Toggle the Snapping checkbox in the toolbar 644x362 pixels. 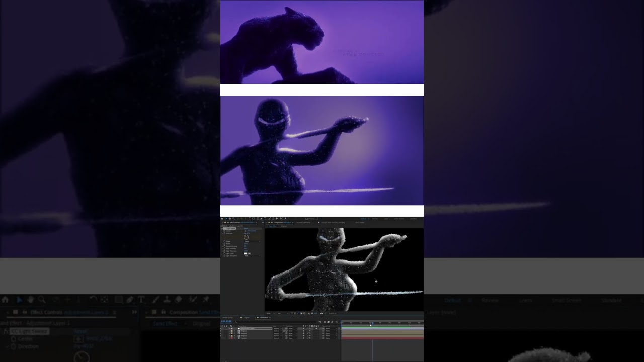tap(306, 219)
